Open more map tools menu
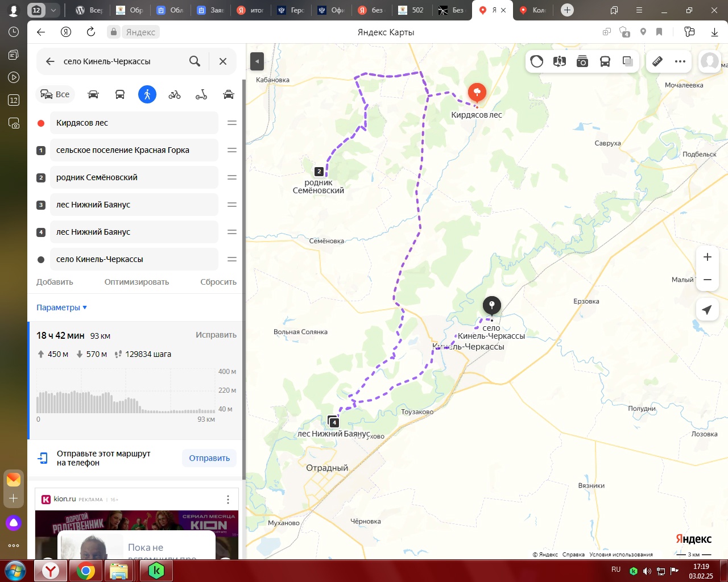728x582 pixels. click(x=680, y=61)
